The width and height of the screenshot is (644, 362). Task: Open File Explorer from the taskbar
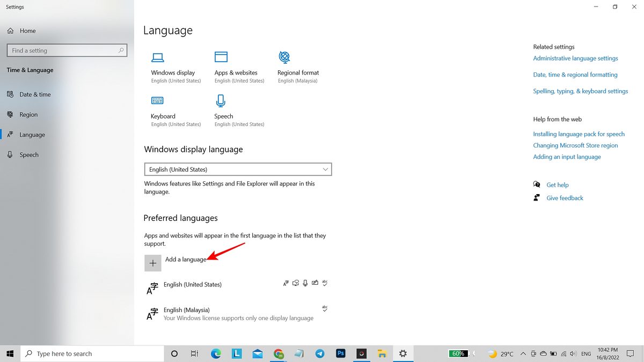click(x=382, y=353)
